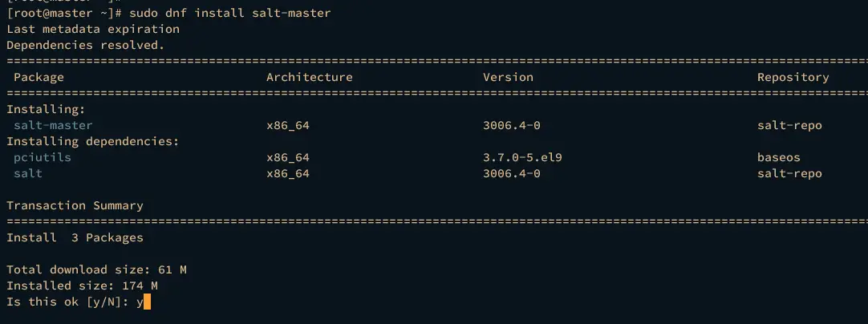The image size is (868, 324).
Task: Click the "Dependencies resolved." line
Action: 85,46
